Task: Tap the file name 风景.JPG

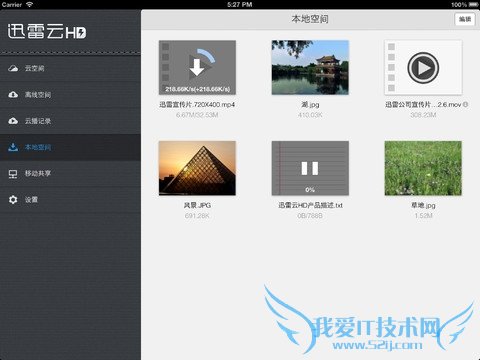Action: pos(197,205)
